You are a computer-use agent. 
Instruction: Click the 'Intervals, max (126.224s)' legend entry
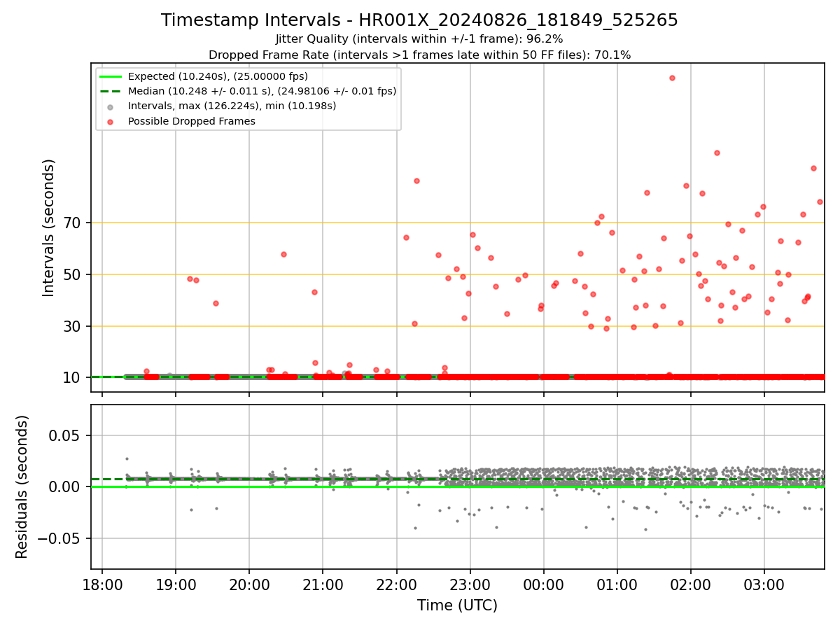(x=232, y=106)
